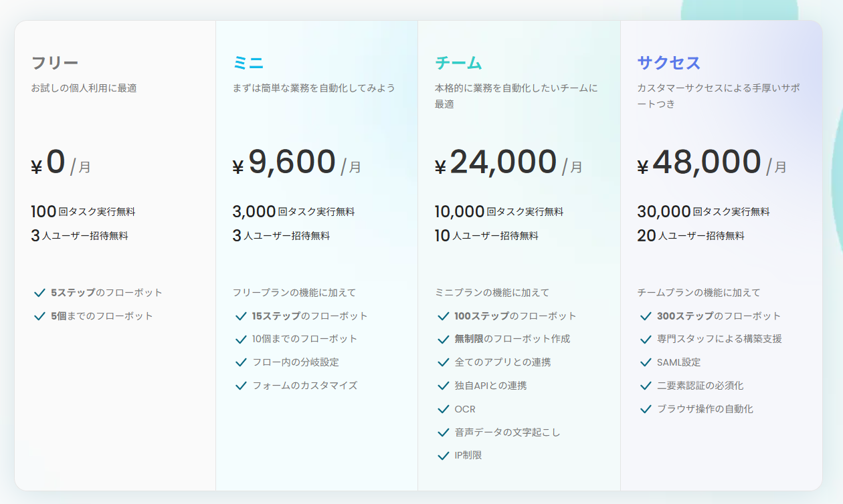Click checkmark beside 5ステップのフローボット
The width and height of the screenshot is (843, 504).
click(39, 293)
